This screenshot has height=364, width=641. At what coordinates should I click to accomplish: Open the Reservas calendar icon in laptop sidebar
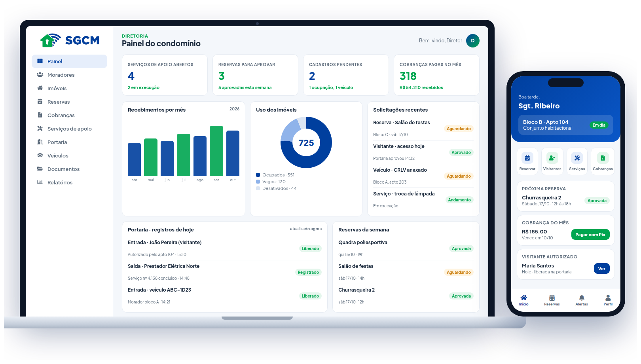[40, 102]
